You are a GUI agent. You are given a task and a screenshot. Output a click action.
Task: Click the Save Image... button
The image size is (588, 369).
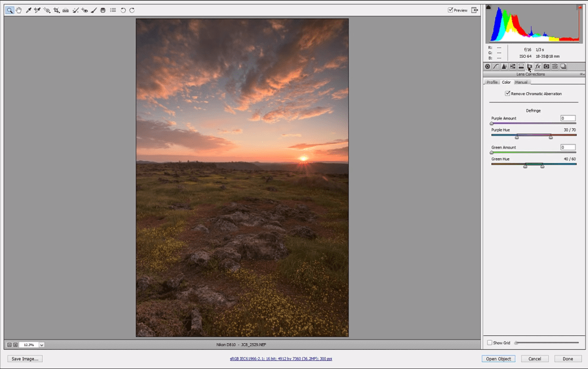[25, 359]
